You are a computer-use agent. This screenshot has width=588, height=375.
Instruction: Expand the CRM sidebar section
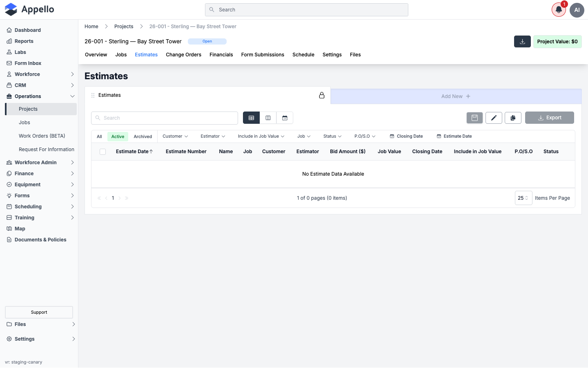[41, 85]
